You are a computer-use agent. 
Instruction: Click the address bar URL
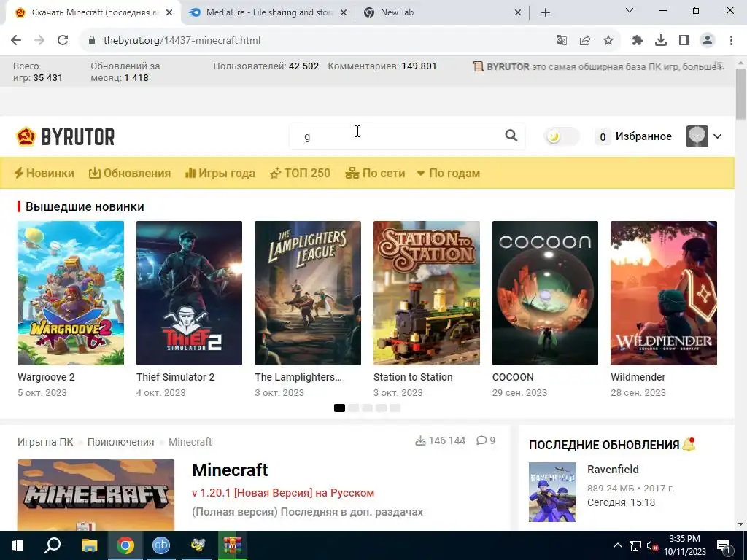[182, 41]
